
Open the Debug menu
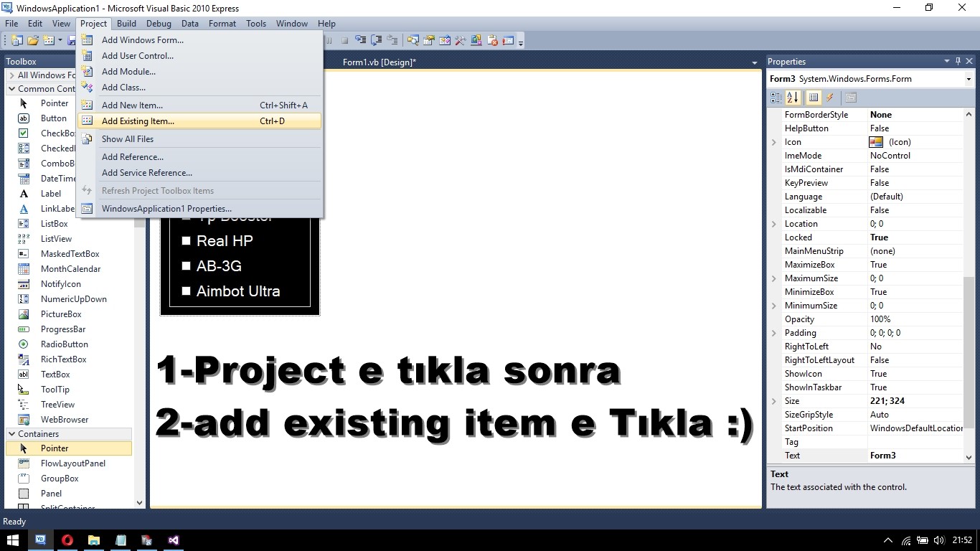click(159, 24)
